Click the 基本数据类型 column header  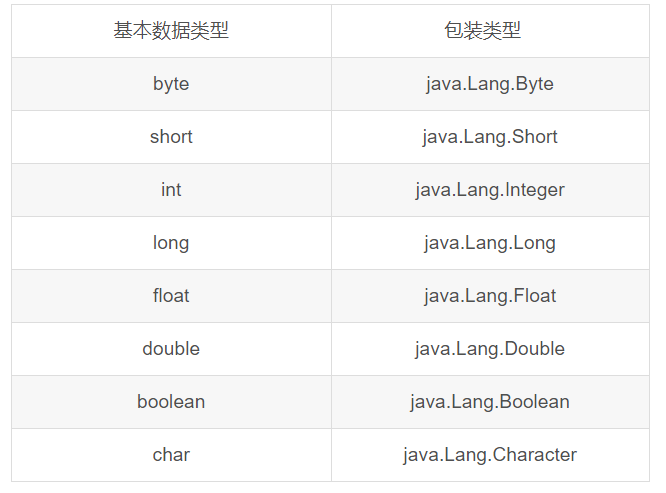click(x=171, y=31)
